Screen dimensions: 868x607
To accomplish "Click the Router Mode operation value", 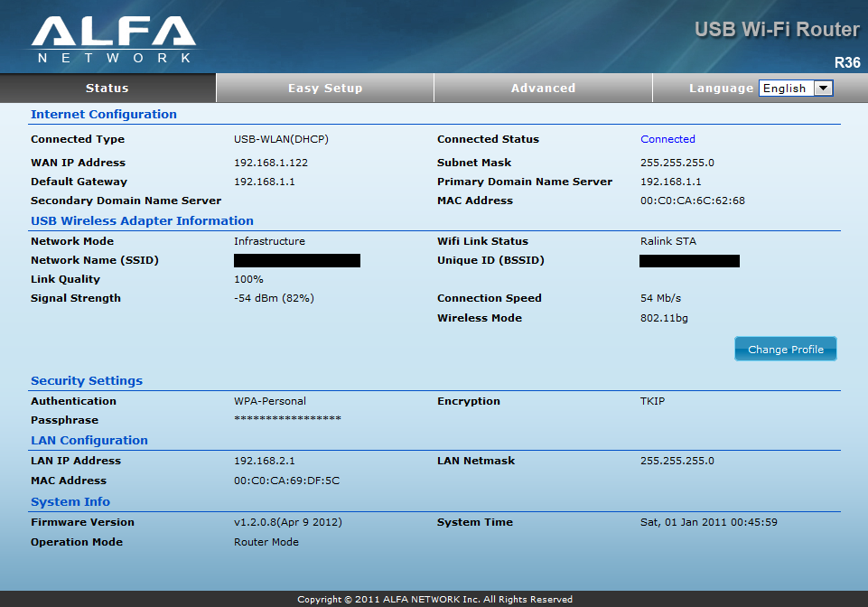I will 266,542.
